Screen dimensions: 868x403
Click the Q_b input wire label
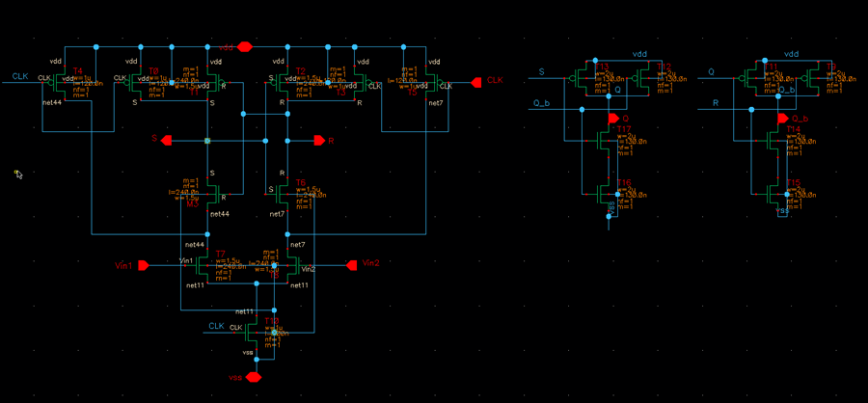tap(541, 102)
